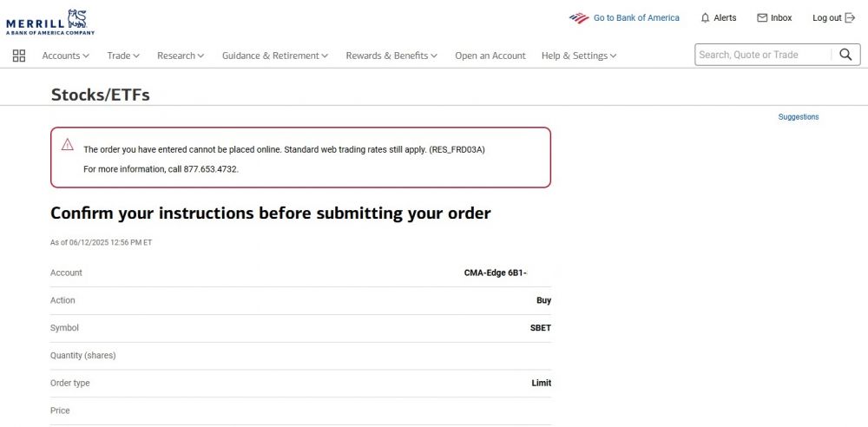868x427 pixels.
Task: Open the Help & Settings menu
Action: point(579,56)
